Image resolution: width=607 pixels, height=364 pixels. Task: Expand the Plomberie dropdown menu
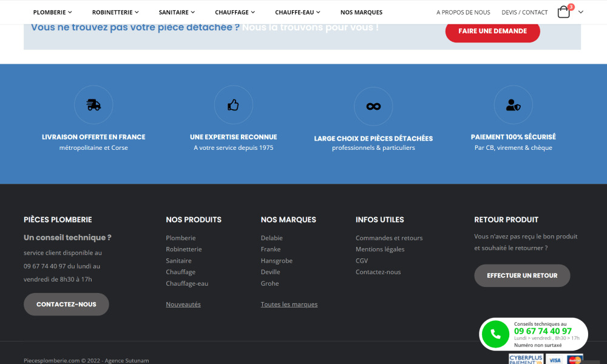[52, 12]
